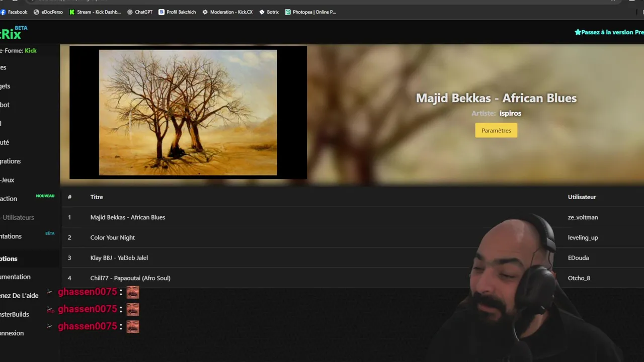This screenshot has height=362, width=644.
Task: Open the Mini-Jeux sidebar item
Action: [7, 180]
